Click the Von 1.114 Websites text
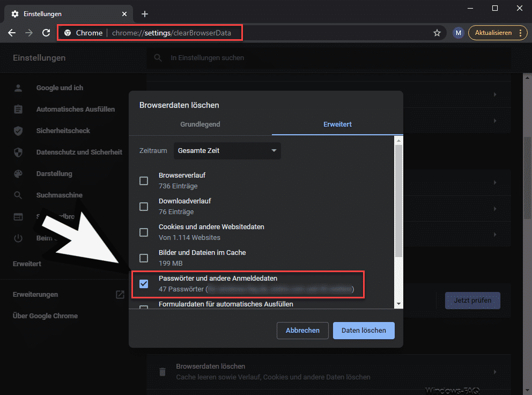The height and width of the screenshot is (395, 532). click(189, 238)
